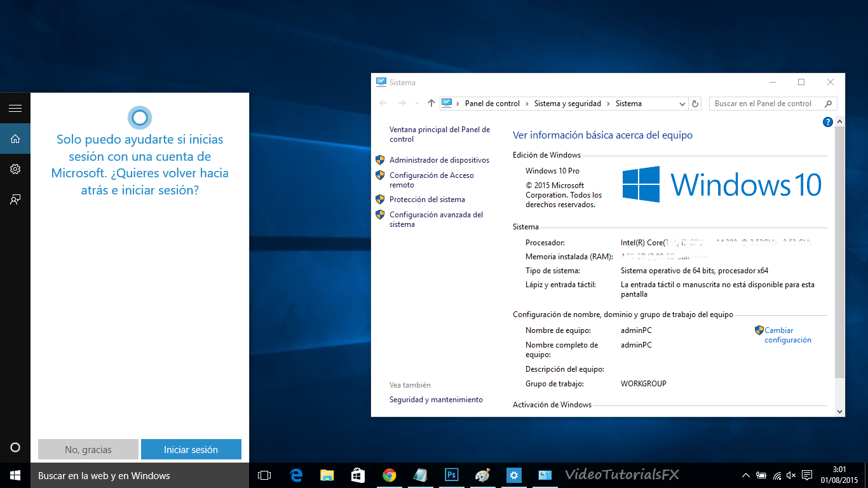Open Google Chrome from the taskbar

point(389,475)
